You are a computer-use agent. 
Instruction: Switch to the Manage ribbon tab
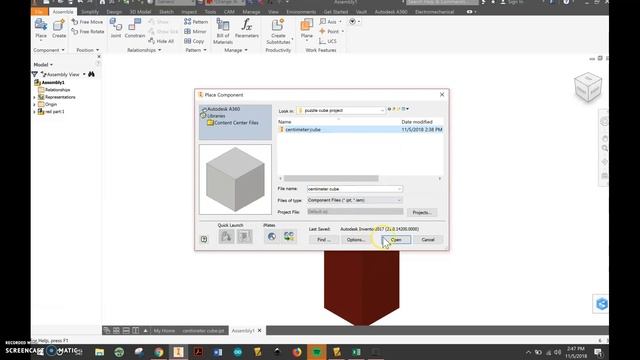(x=251, y=12)
